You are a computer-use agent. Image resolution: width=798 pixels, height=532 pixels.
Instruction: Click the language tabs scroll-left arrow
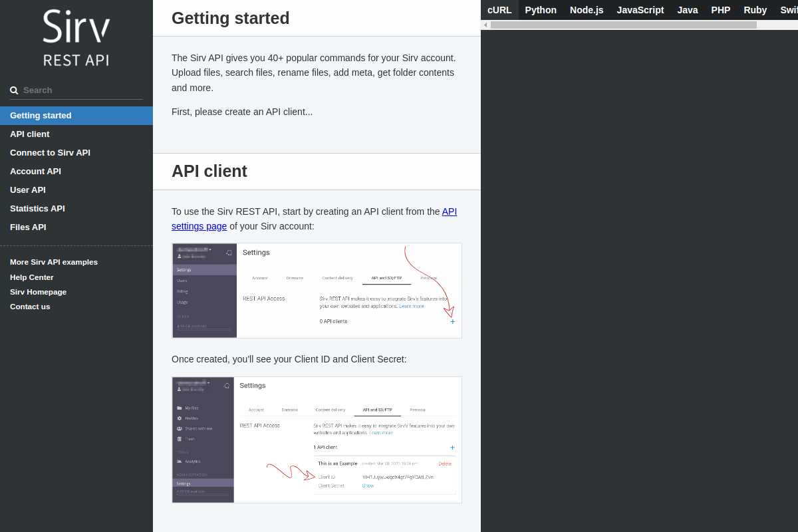point(485,25)
